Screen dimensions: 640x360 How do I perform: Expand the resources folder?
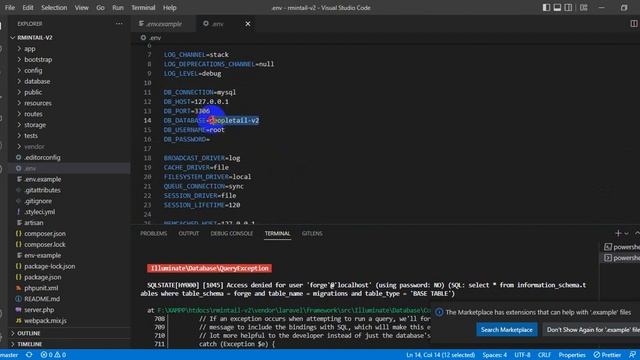[x=38, y=103]
